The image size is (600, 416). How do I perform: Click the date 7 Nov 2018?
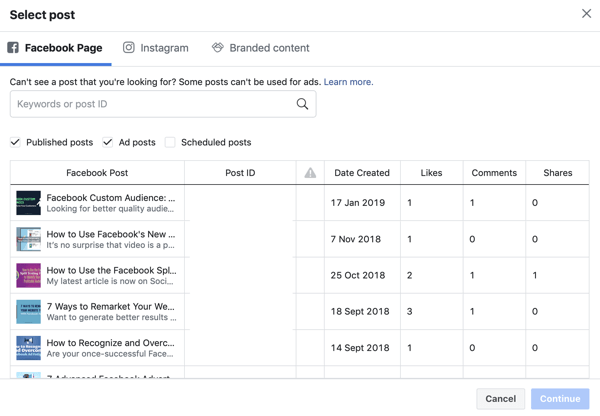[x=355, y=239]
